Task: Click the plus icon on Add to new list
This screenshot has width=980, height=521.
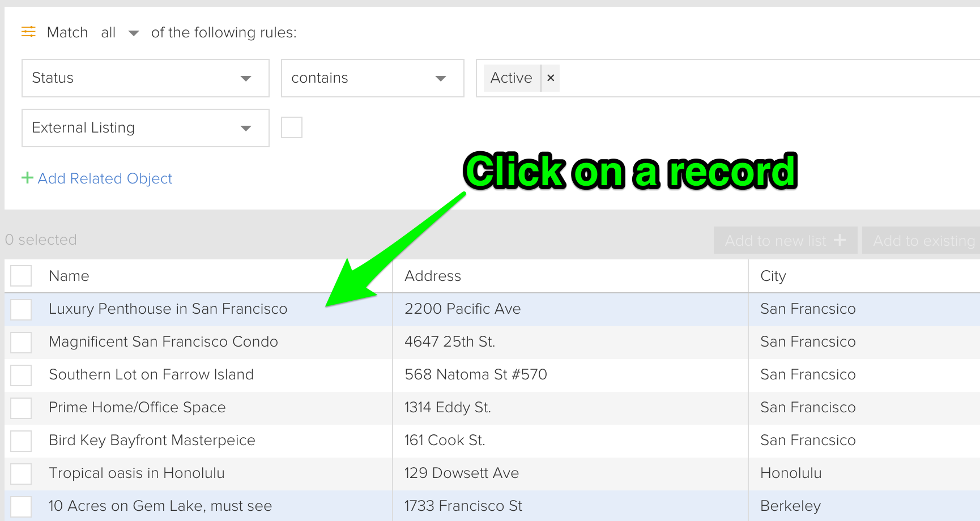Action: [x=840, y=240]
